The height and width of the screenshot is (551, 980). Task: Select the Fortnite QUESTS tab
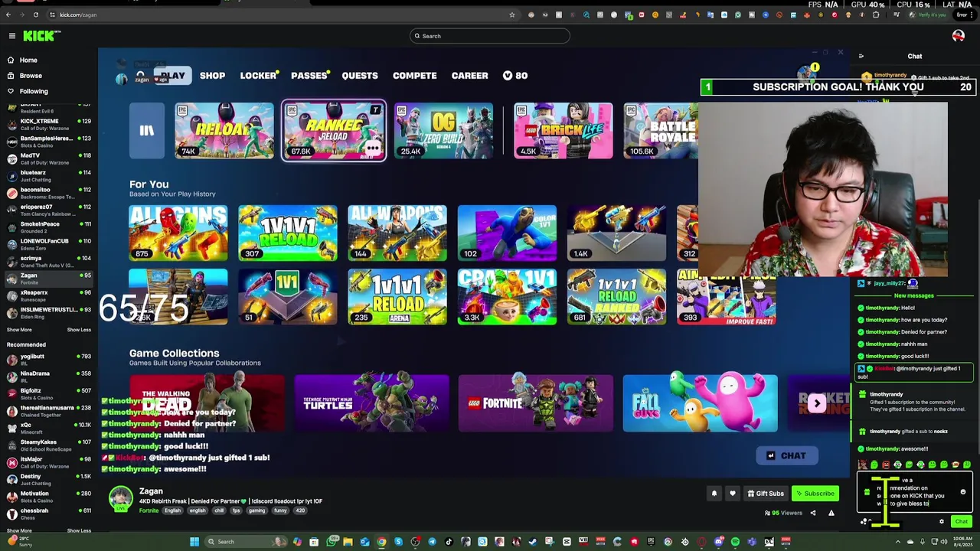tap(360, 76)
